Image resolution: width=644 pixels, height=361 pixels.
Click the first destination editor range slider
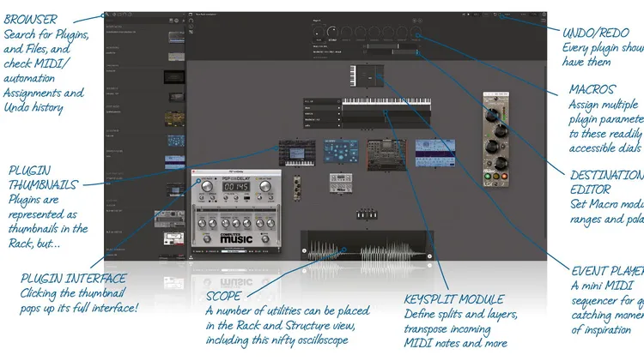(388, 45)
